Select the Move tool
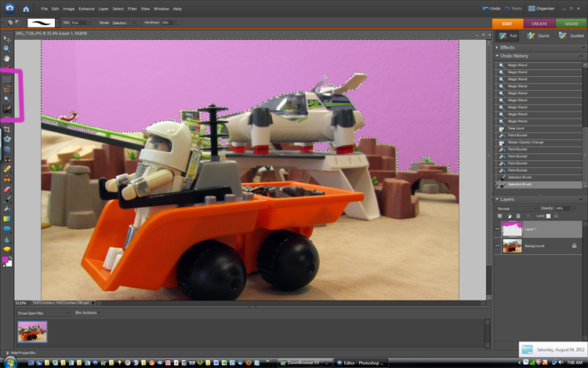 pyautogui.click(x=7, y=38)
